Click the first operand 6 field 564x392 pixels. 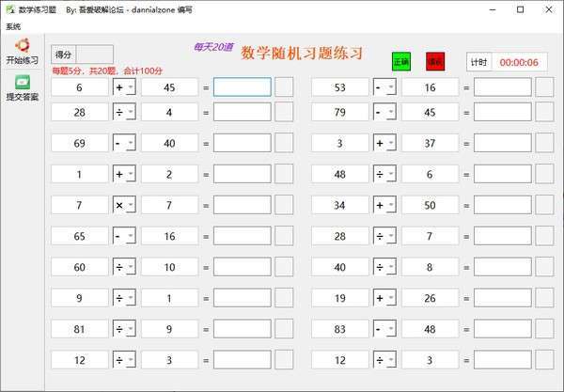coord(80,87)
